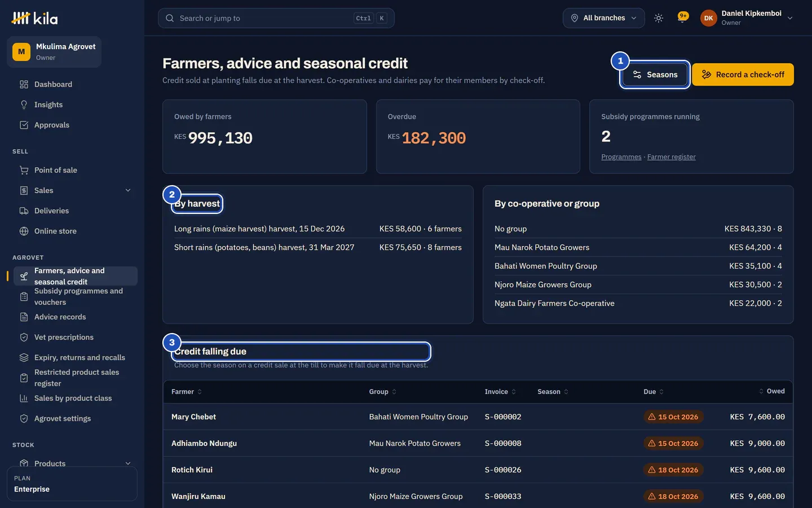Click the Point of sale cart icon
Screen dimensions: 812x508
coord(24,170)
